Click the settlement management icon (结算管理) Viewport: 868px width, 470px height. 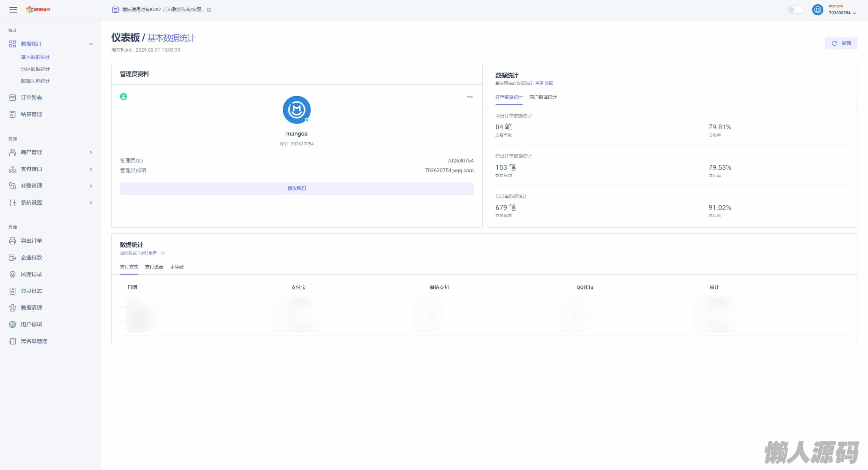(x=13, y=114)
